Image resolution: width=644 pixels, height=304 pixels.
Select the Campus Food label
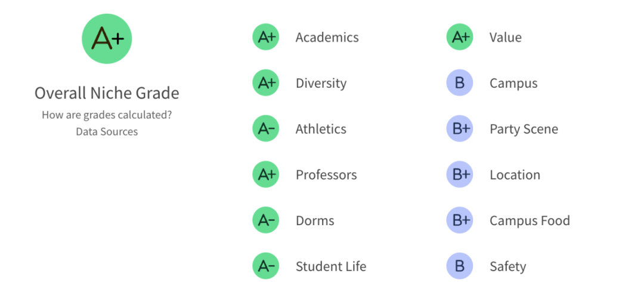coord(530,220)
